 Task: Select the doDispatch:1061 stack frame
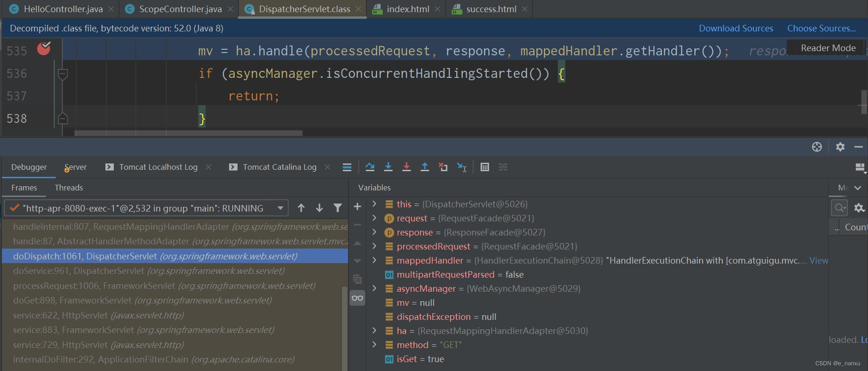point(175,256)
